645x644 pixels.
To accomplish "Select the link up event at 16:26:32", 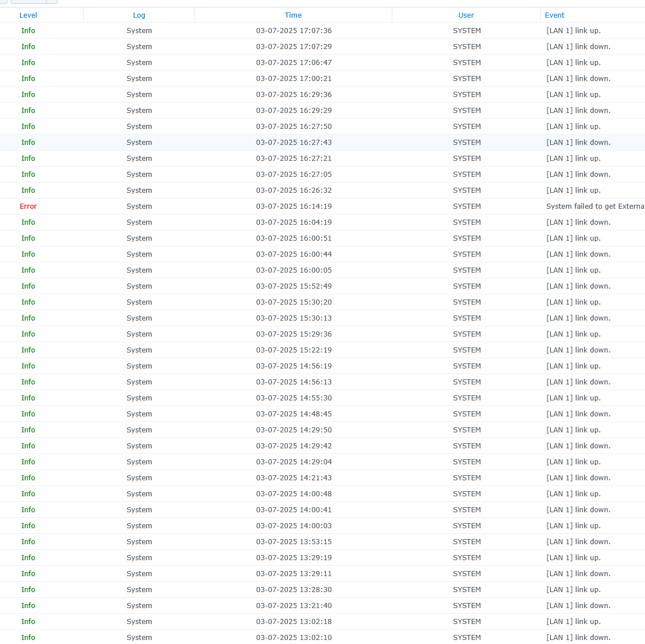I will [x=573, y=191].
